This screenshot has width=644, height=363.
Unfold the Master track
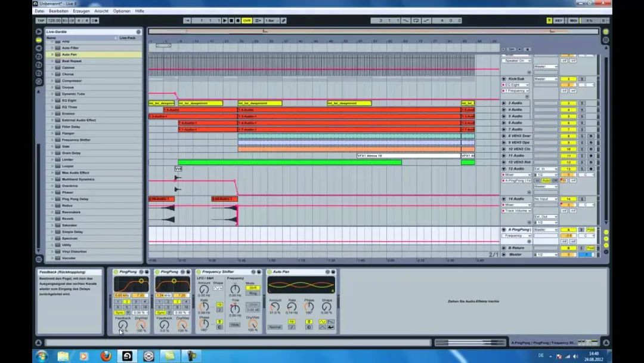(504, 255)
